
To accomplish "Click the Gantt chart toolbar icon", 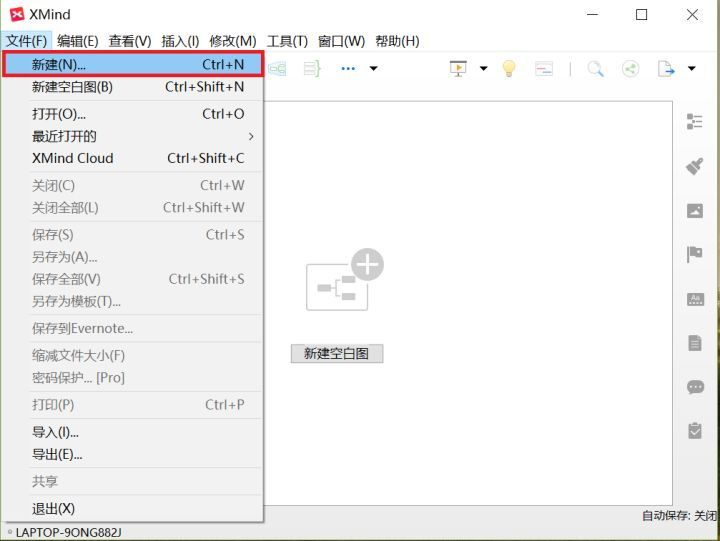I will (x=544, y=69).
